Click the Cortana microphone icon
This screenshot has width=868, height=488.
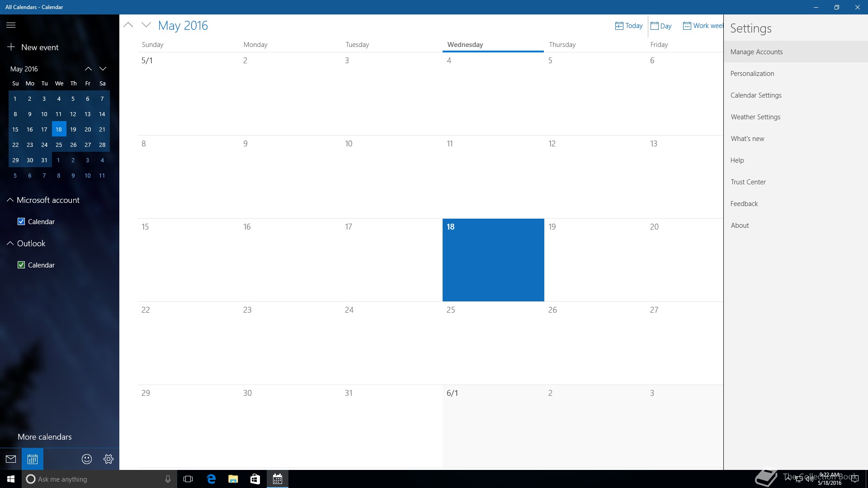tap(168, 479)
